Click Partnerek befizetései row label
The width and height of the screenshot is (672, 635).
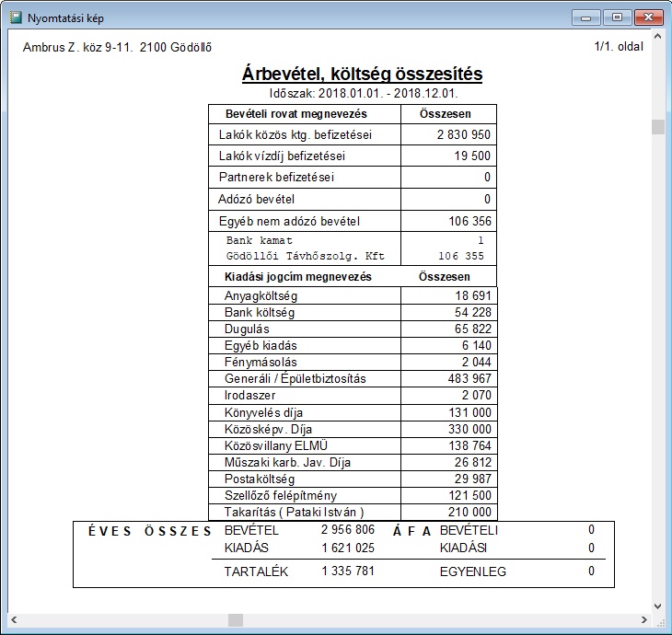tap(276, 177)
